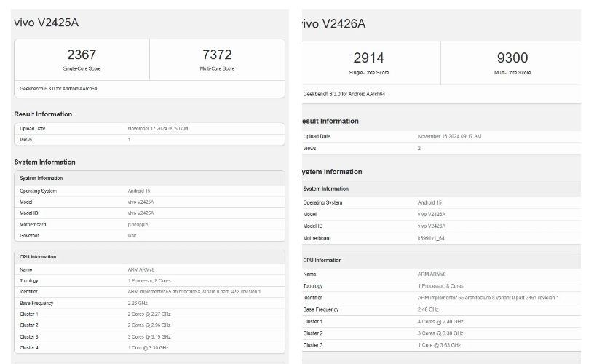Click the Views count '2' in V2426A panel
594x364 pixels.
pyautogui.click(x=419, y=148)
